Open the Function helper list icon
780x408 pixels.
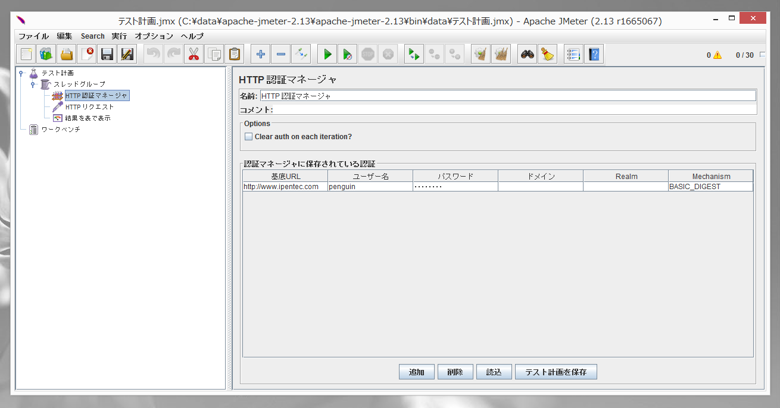[x=573, y=54]
